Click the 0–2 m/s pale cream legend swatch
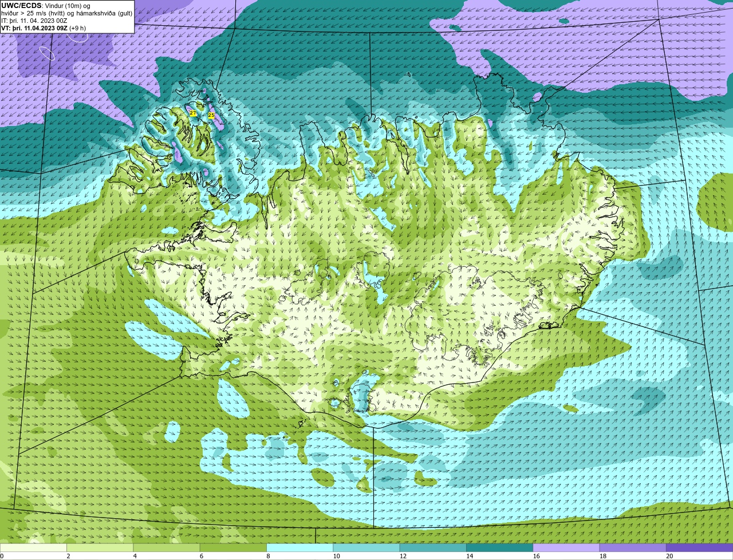 click(x=33, y=547)
